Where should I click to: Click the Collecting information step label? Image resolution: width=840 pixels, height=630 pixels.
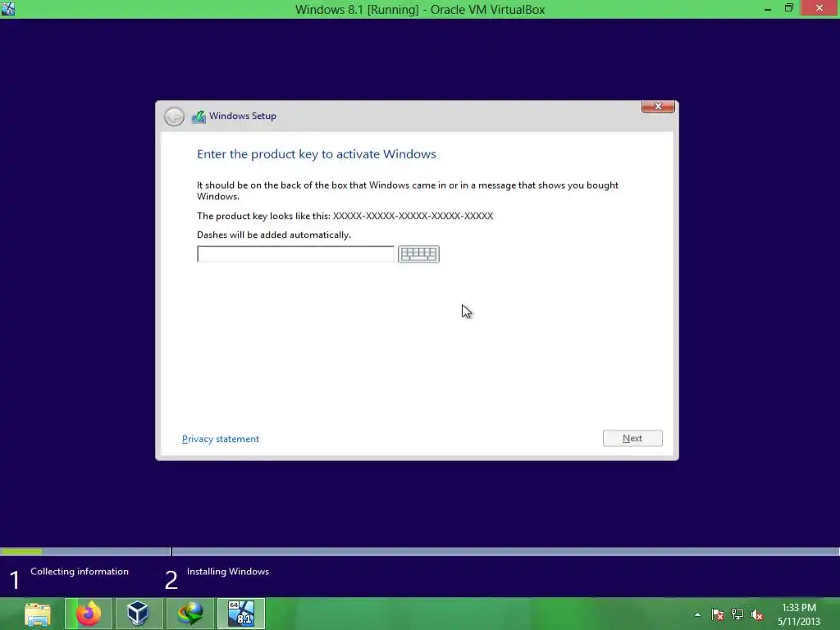[x=80, y=572]
